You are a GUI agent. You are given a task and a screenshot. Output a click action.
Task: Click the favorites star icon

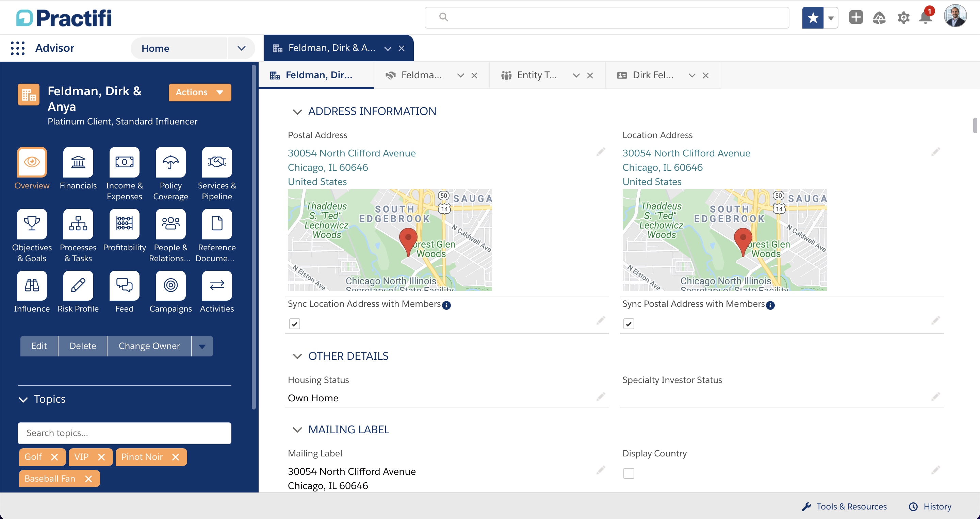coord(813,17)
